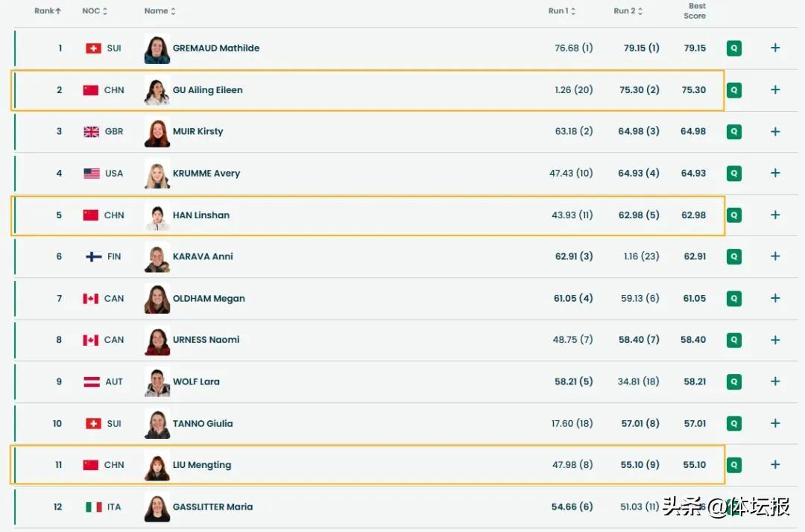Image resolution: width=805 pixels, height=532 pixels.
Task: Click KRUMME Avery's profile photo thumbnail
Action: click(157, 174)
